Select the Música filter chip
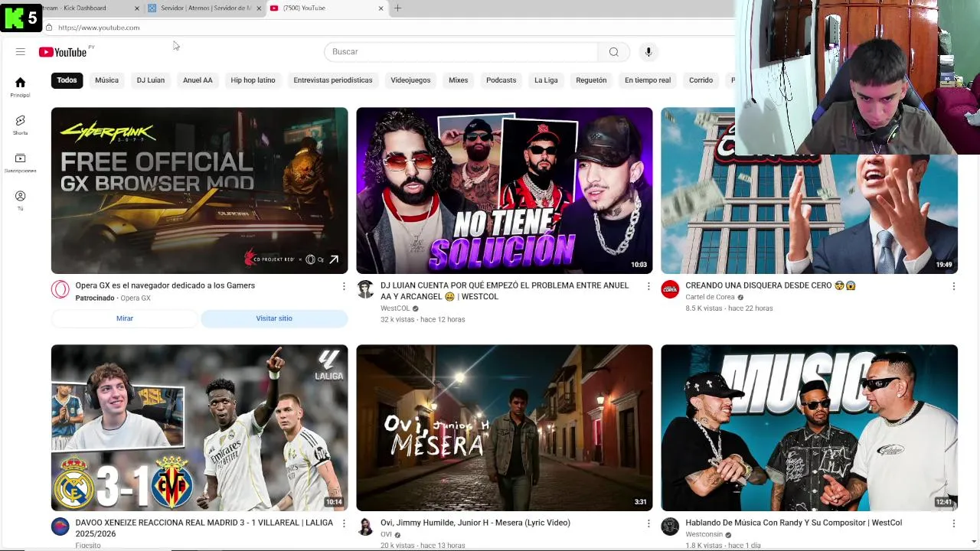The image size is (980, 551). coord(106,80)
